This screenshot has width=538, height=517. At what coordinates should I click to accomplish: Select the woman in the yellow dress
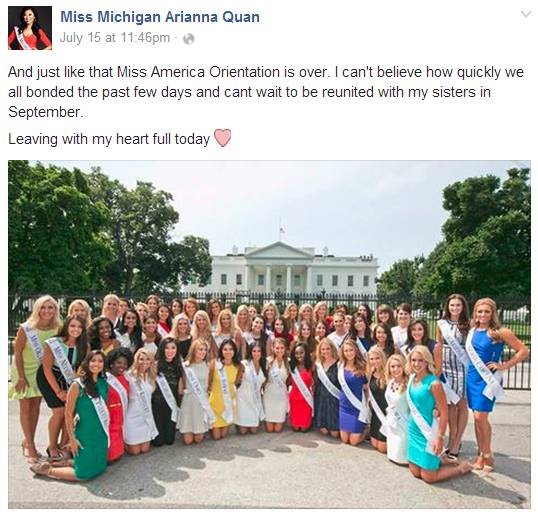[223, 388]
